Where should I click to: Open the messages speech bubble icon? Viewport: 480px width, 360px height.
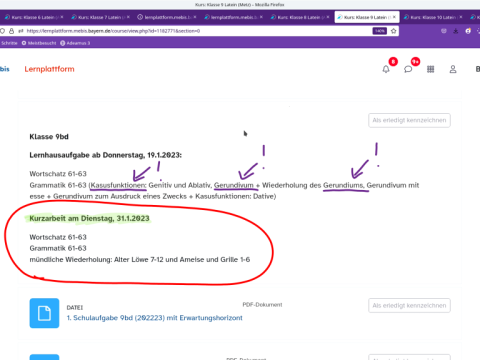408,69
